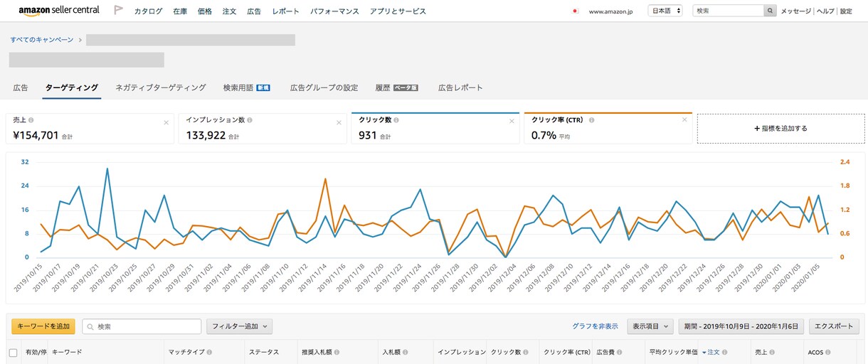Open the パフォーマンス menu
The image size is (868, 364).
(x=335, y=11)
